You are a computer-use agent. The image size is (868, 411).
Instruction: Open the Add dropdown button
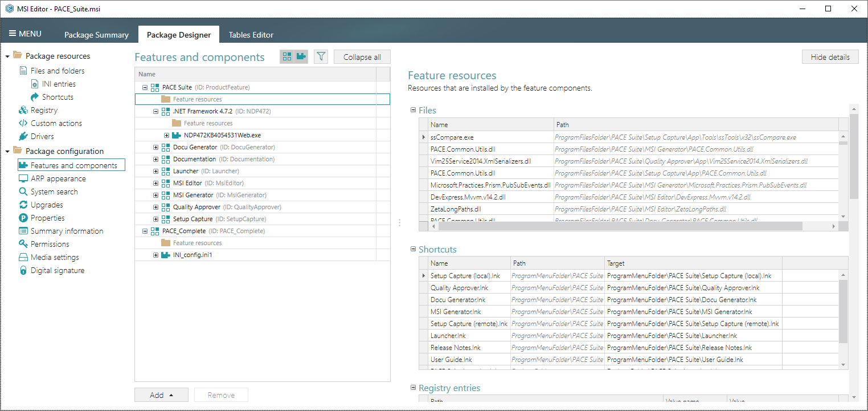tap(161, 395)
